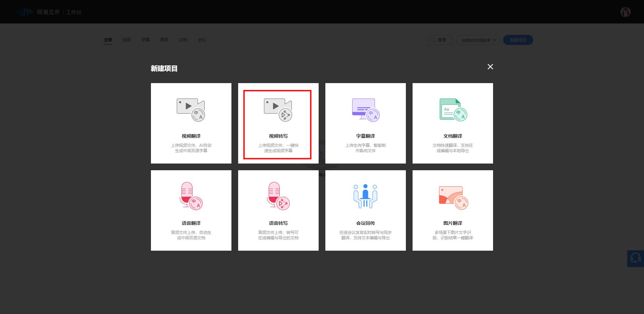The height and width of the screenshot is (314, 644).
Task: Choose the 会议同传 meeting interpretation icon
Action: point(365,196)
